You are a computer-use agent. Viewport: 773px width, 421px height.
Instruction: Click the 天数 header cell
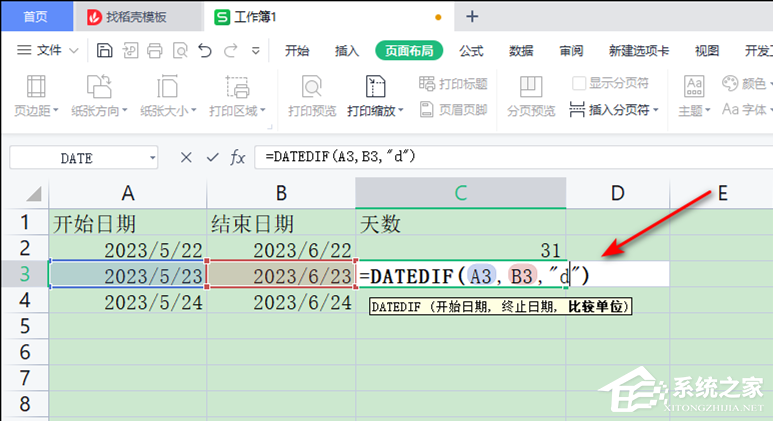(460, 223)
